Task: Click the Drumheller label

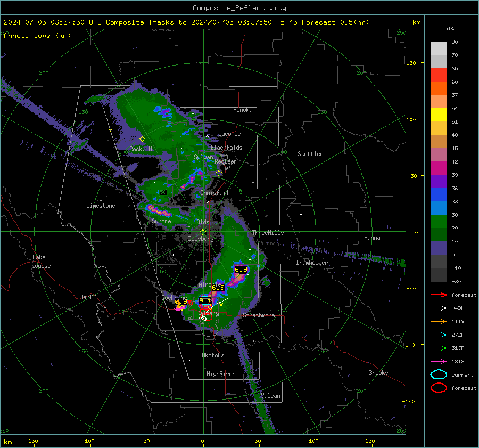Action: pyautogui.click(x=312, y=263)
